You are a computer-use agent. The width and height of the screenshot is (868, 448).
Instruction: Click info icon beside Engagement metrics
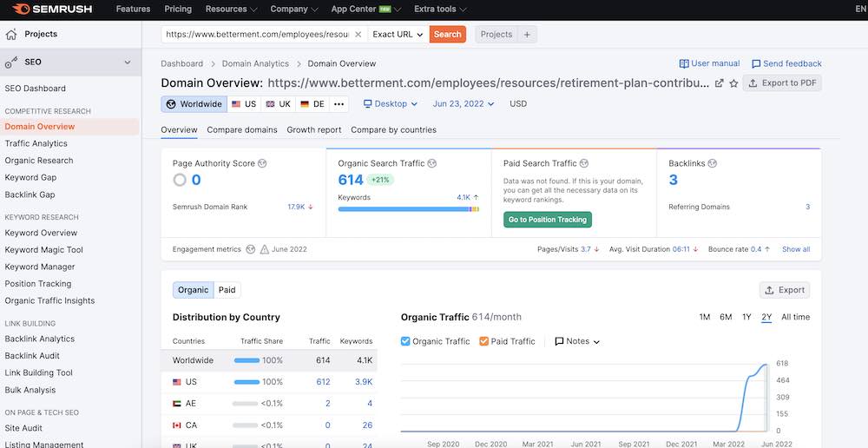tap(251, 249)
